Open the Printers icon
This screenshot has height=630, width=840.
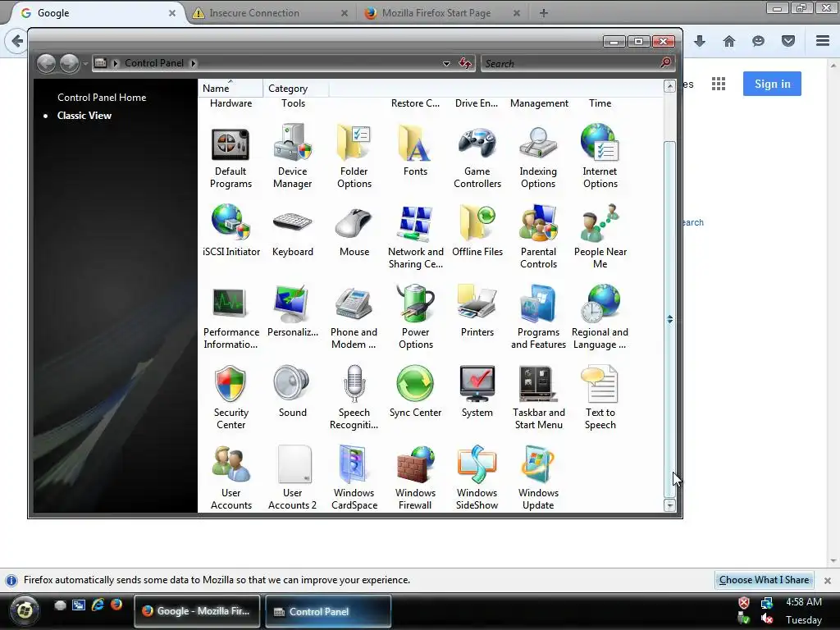pos(477,311)
